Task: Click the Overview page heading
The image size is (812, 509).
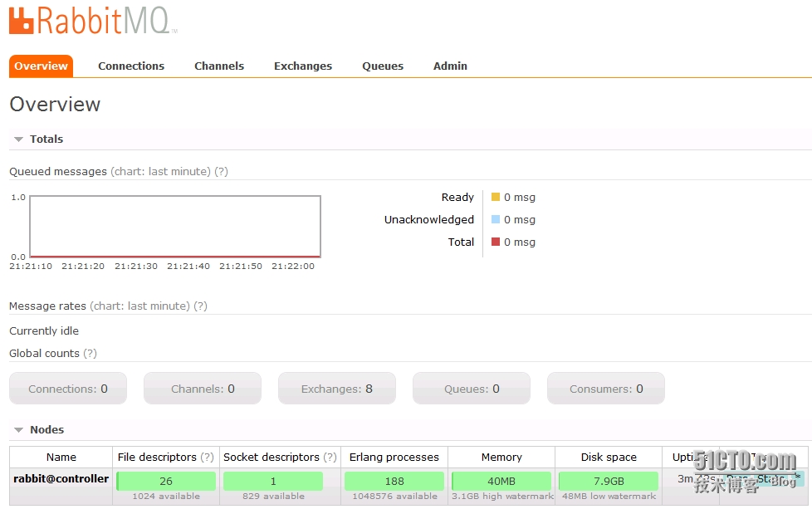Action: (55, 104)
